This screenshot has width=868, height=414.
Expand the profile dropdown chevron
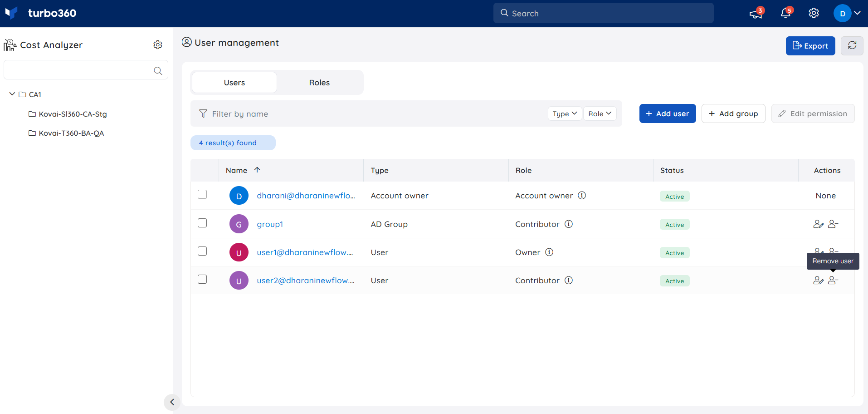[x=857, y=13]
